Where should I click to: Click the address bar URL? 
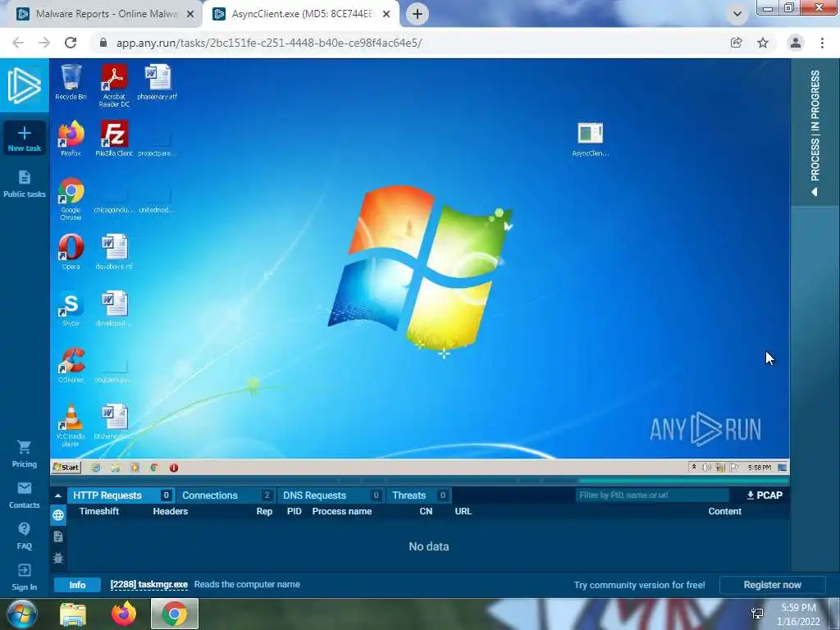269,43
